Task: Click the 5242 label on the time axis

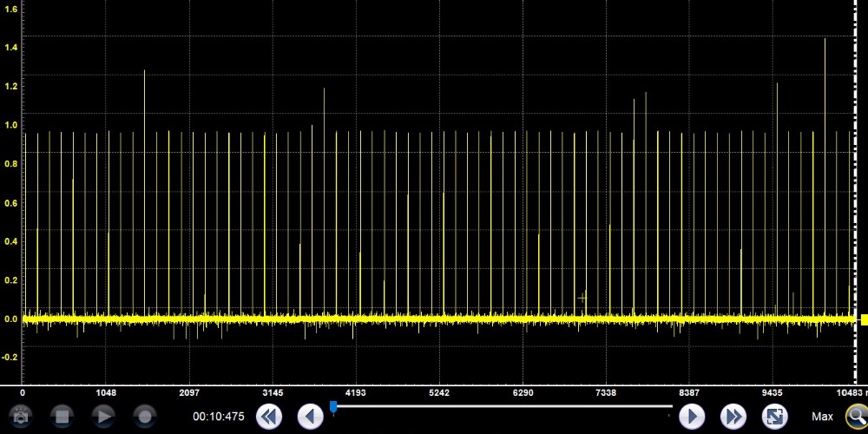Action: (x=439, y=393)
